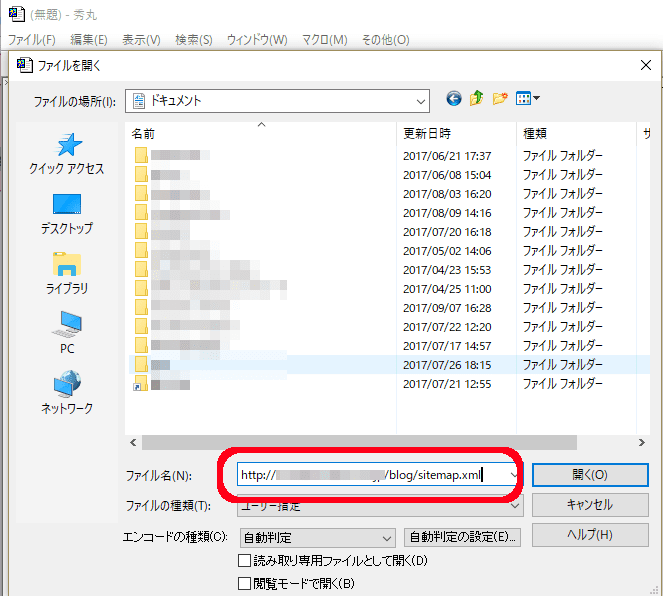Select folder icon dated 2017/09/07 16:28

pos(141,307)
